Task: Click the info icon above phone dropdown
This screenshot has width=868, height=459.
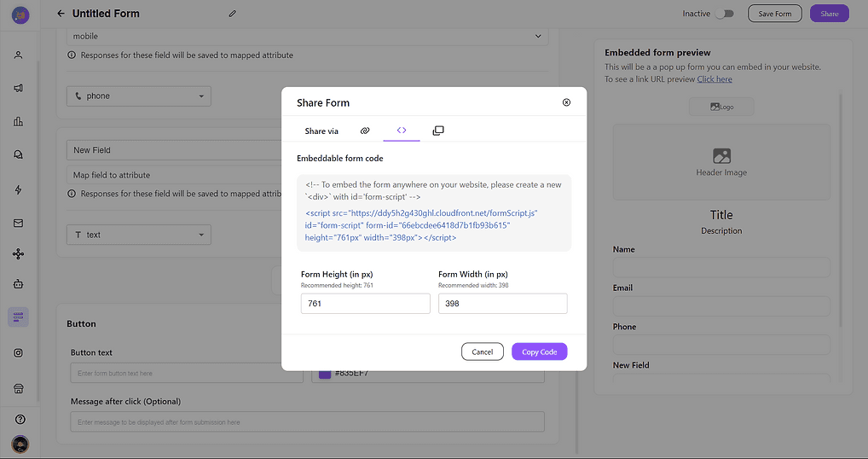Action: pyautogui.click(x=72, y=55)
